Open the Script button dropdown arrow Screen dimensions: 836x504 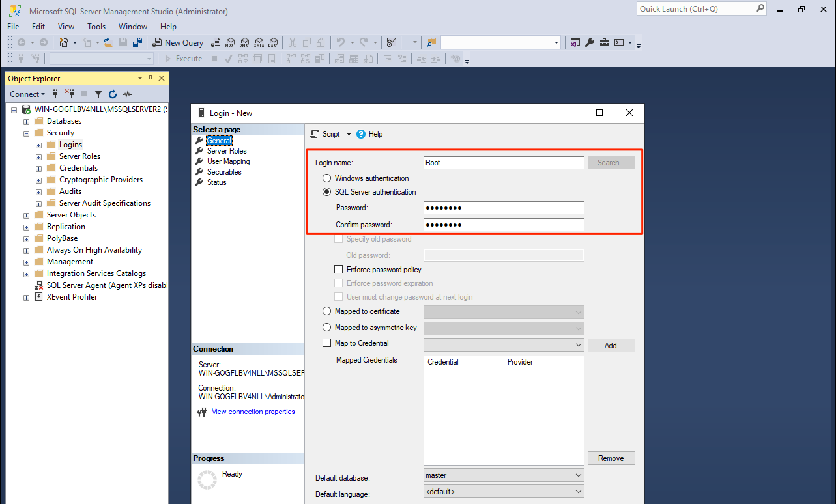pyautogui.click(x=349, y=134)
